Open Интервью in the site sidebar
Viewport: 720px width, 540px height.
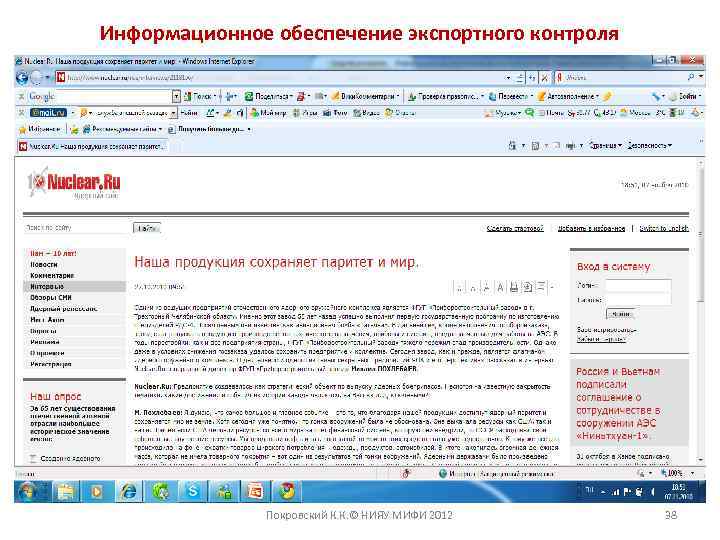click(x=47, y=287)
